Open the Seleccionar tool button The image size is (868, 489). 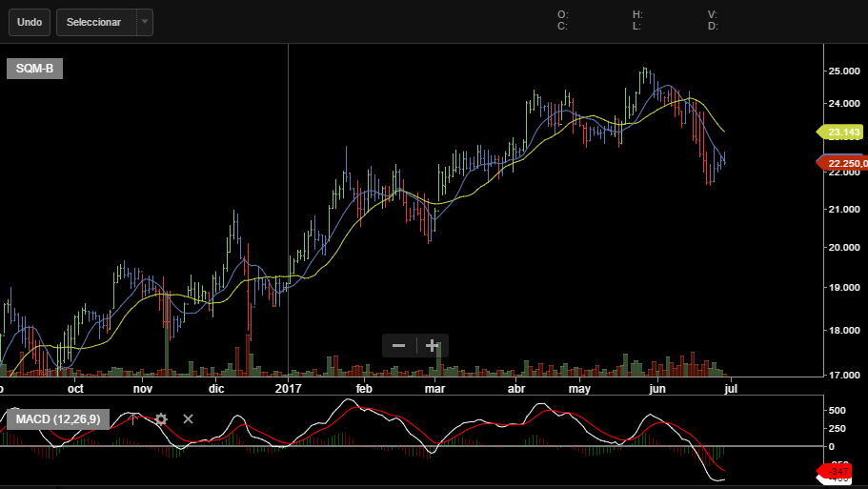[96, 22]
